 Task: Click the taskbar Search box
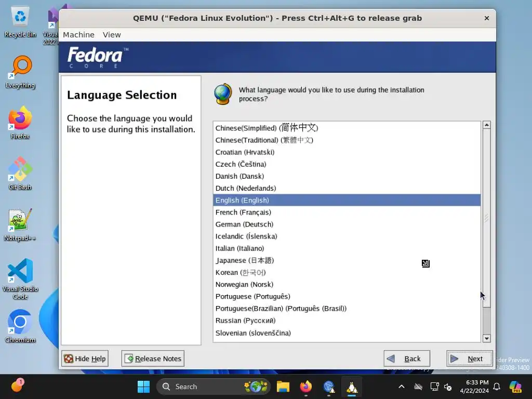[x=213, y=387]
